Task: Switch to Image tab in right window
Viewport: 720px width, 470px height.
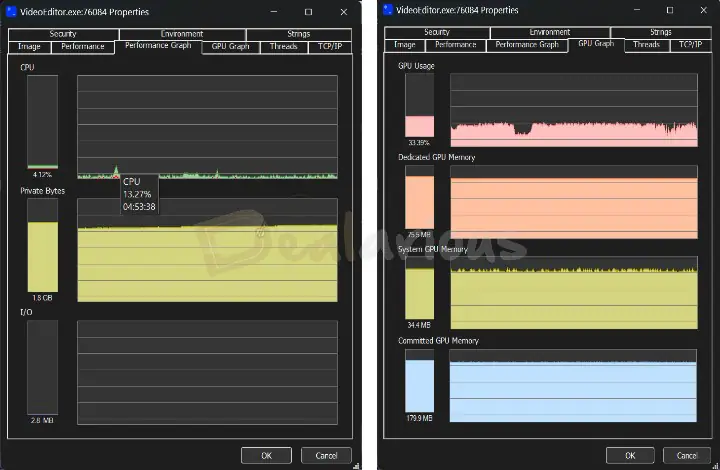Action: coord(405,45)
